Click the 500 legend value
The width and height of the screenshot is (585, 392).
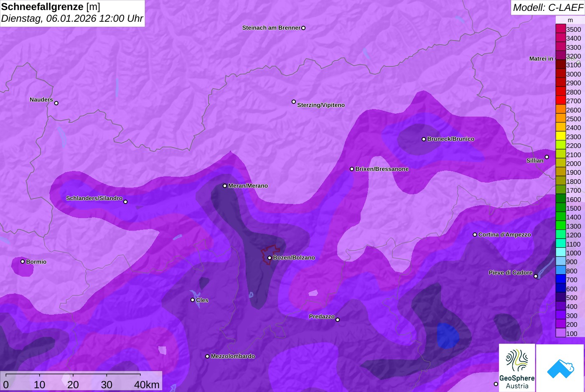point(572,298)
